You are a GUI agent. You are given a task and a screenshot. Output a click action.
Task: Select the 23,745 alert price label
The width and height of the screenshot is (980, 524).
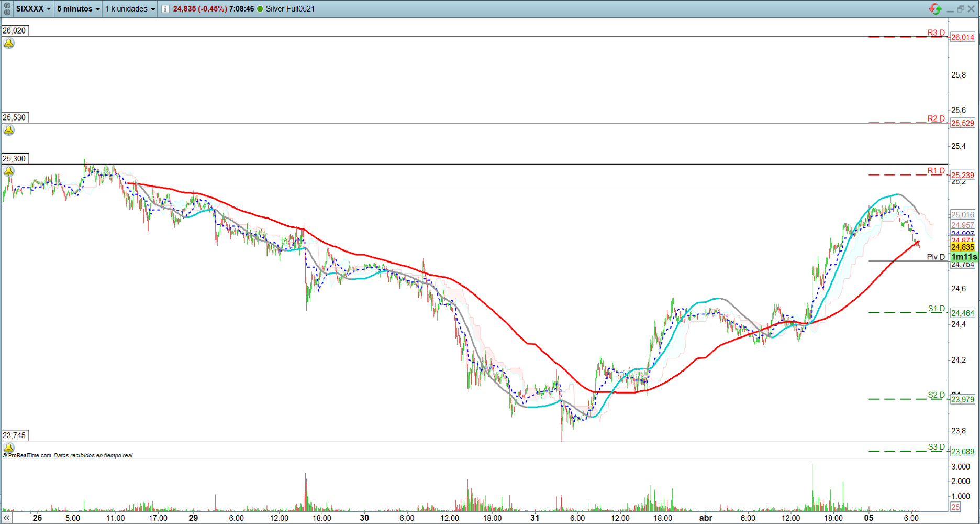pos(14,435)
